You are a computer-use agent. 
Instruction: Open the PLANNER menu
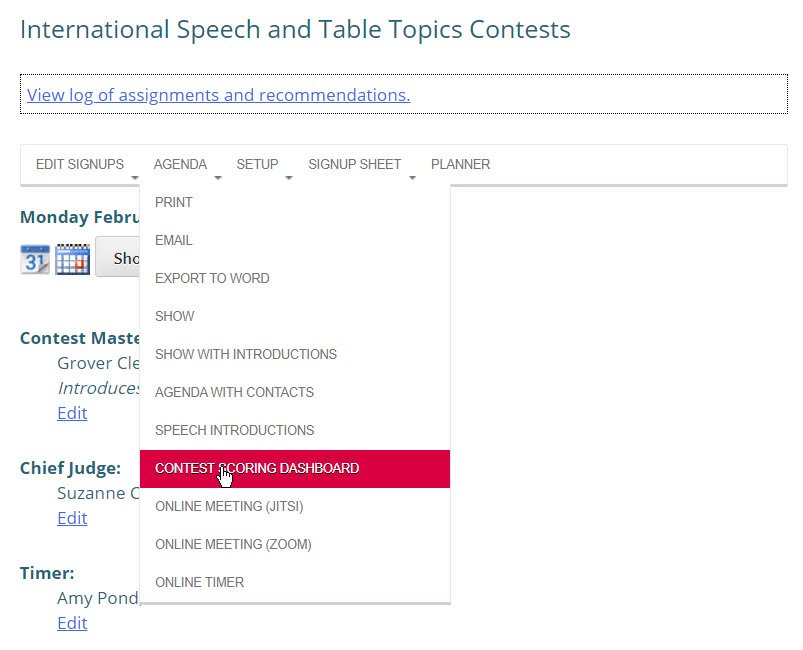point(460,164)
